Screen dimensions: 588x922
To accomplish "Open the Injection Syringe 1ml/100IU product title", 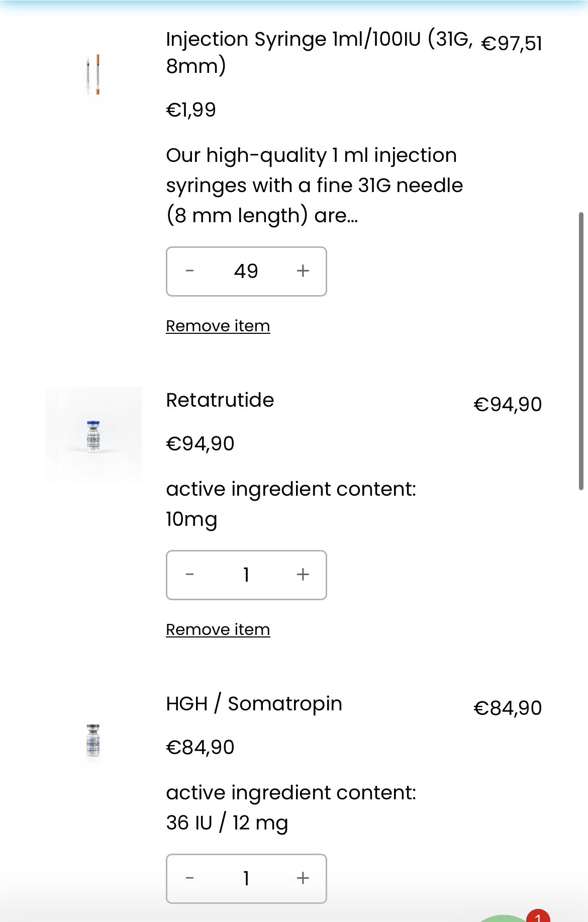I will coord(319,52).
